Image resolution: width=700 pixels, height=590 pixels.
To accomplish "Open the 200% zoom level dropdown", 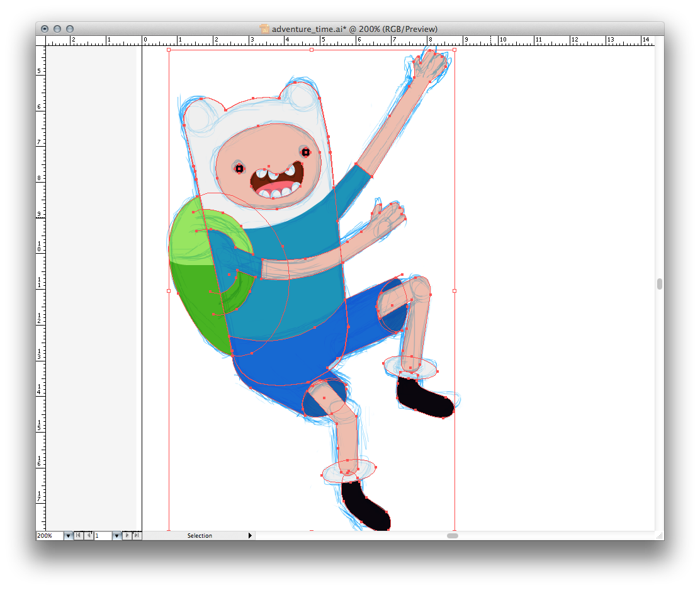I will 68,536.
